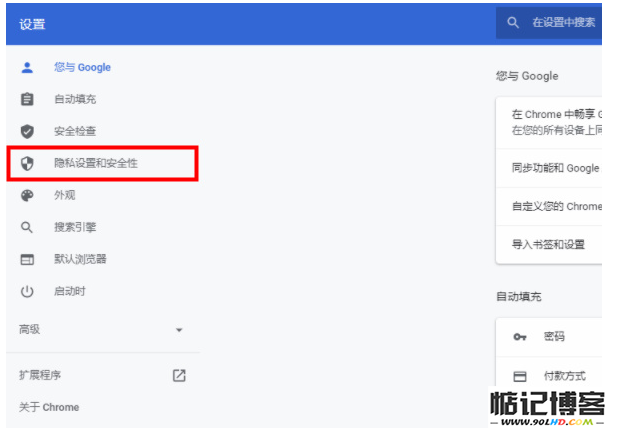Click the power icon for 启动时
620x445 pixels.
27,292
